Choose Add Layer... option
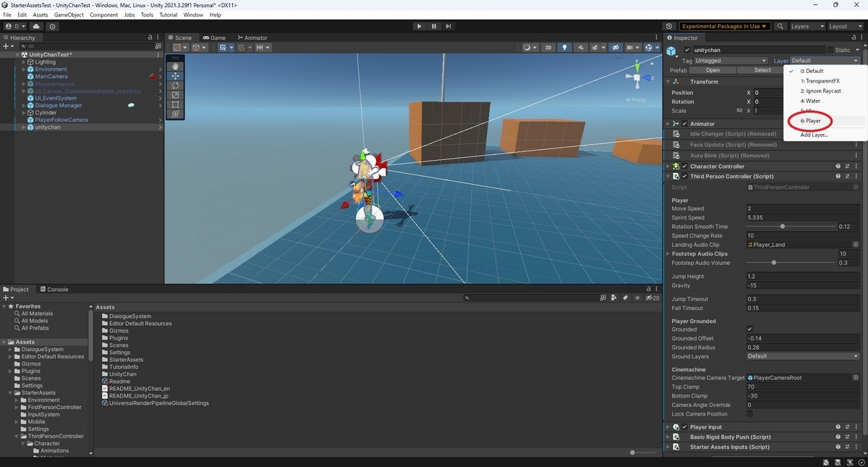The height and width of the screenshot is (467, 868). click(x=814, y=135)
